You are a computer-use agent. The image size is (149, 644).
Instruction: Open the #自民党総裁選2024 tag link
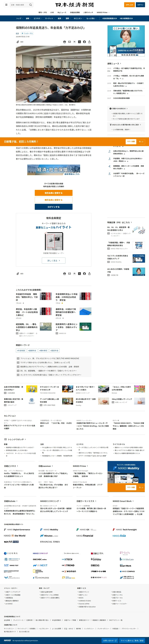110,18
